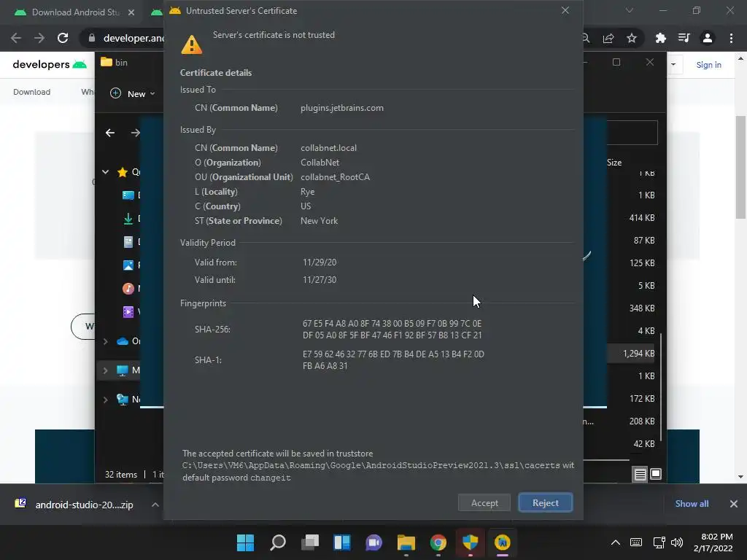Open Chrome share page icon
The image size is (747, 560).
[608, 38]
